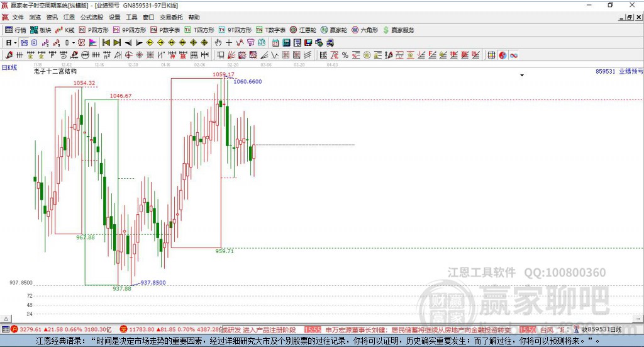Open the T四方形 tool with TS icon

click(x=199, y=30)
